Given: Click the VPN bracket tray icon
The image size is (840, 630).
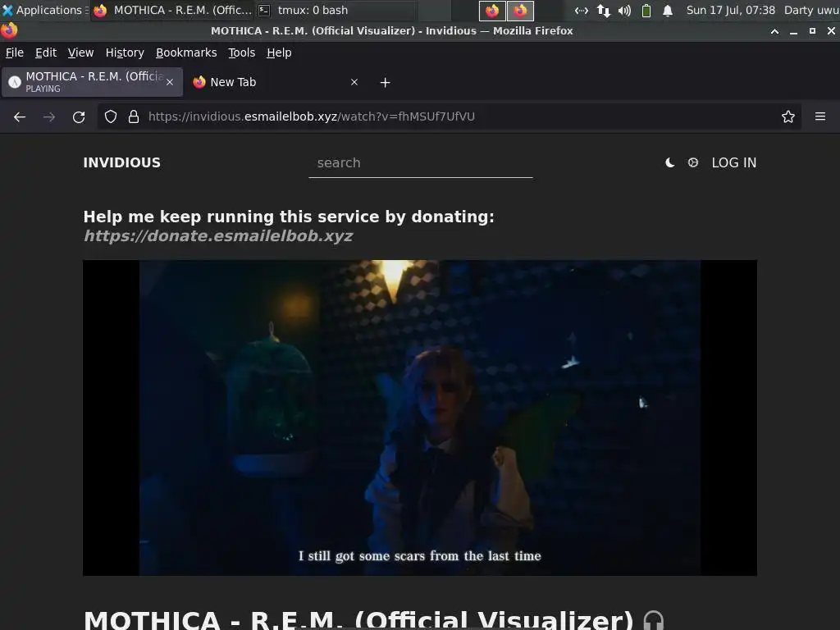Looking at the screenshot, I should pos(582,10).
